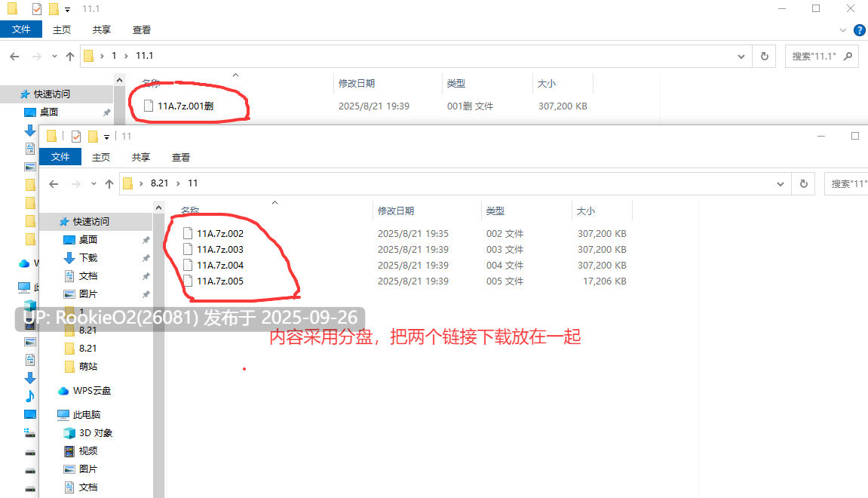This screenshot has height=498, width=868.
Task: Open recent locations dropdown in 11.1 window
Action: point(54,57)
